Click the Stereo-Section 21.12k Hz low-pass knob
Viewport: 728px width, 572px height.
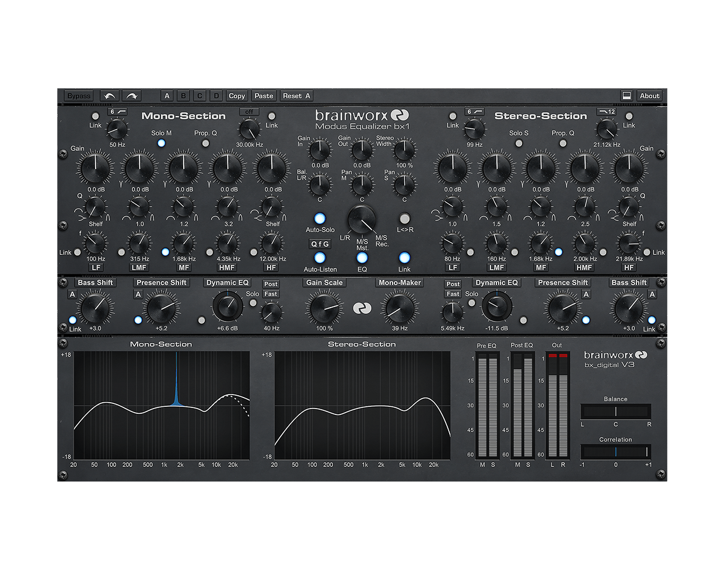pos(607,129)
